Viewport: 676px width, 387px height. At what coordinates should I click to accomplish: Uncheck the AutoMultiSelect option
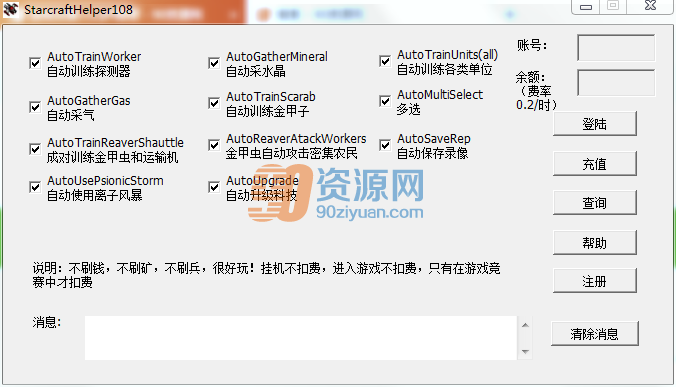(385, 101)
